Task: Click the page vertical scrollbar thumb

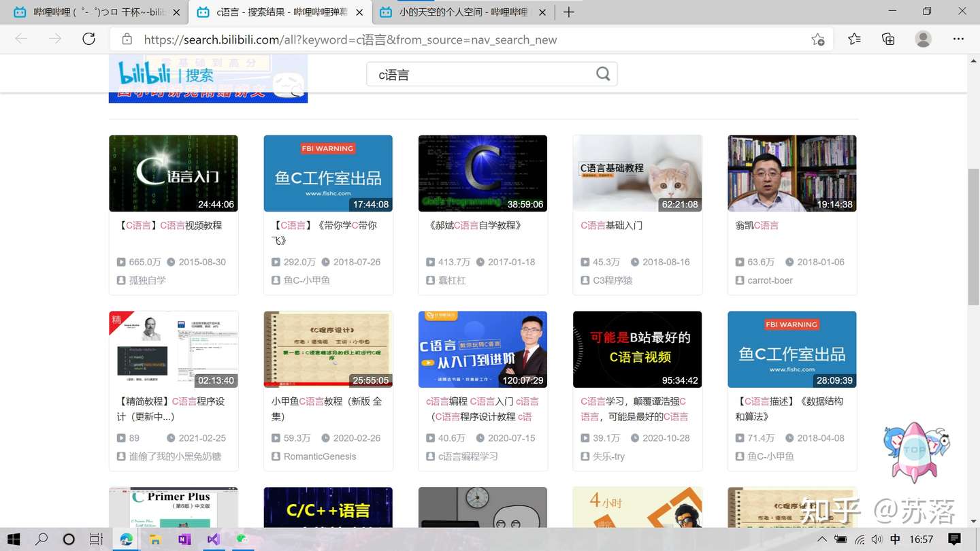Action: (973, 238)
